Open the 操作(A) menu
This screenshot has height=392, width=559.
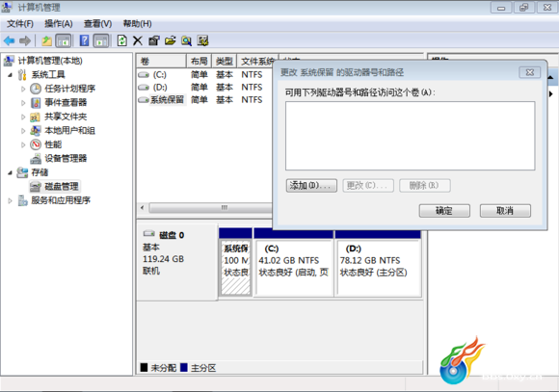click(x=59, y=24)
